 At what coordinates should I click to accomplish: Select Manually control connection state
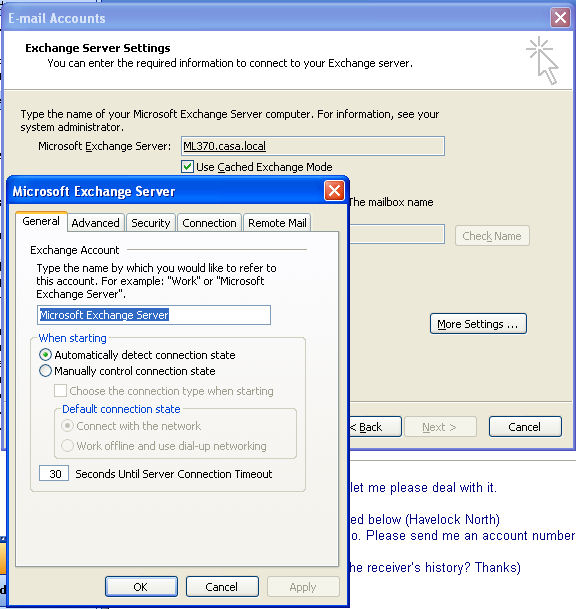pyautogui.click(x=45, y=371)
